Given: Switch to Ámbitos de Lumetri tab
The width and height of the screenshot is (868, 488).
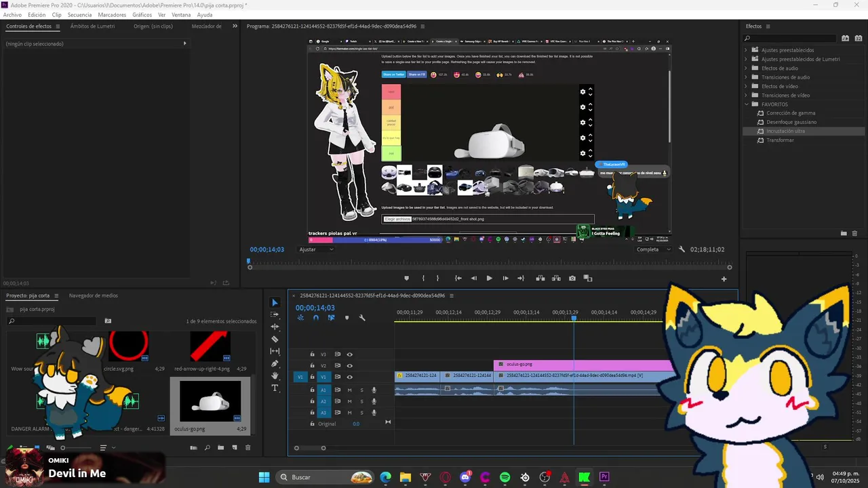Looking at the screenshot, I should (x=92, y=26).
